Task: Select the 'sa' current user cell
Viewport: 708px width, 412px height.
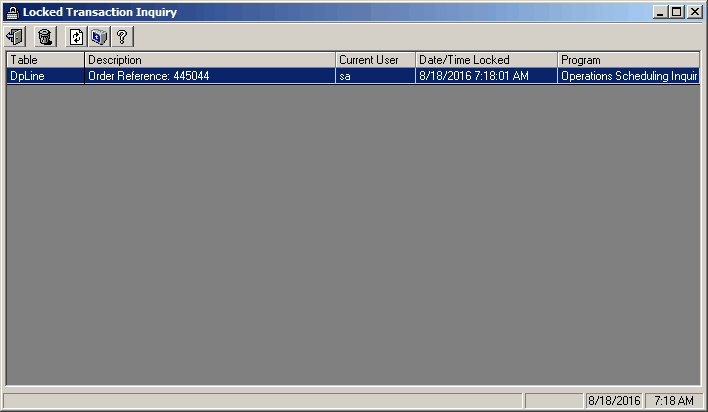Action: click(375, 76)
